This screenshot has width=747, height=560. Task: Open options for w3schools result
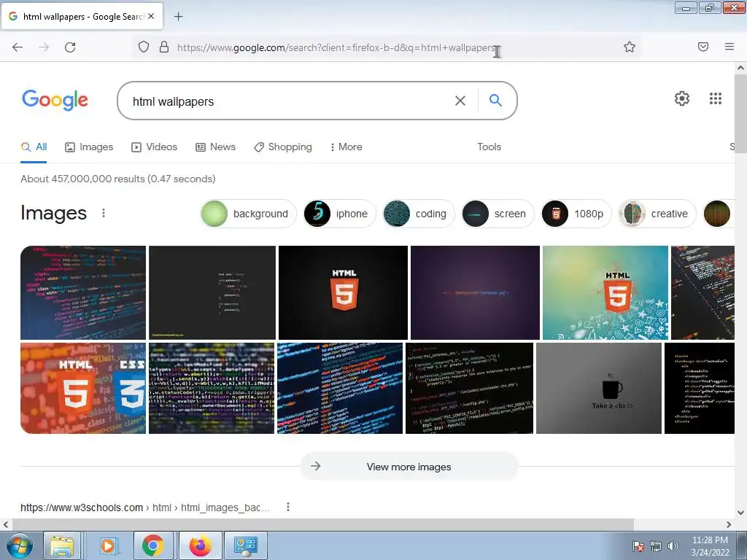click(287, 507)
